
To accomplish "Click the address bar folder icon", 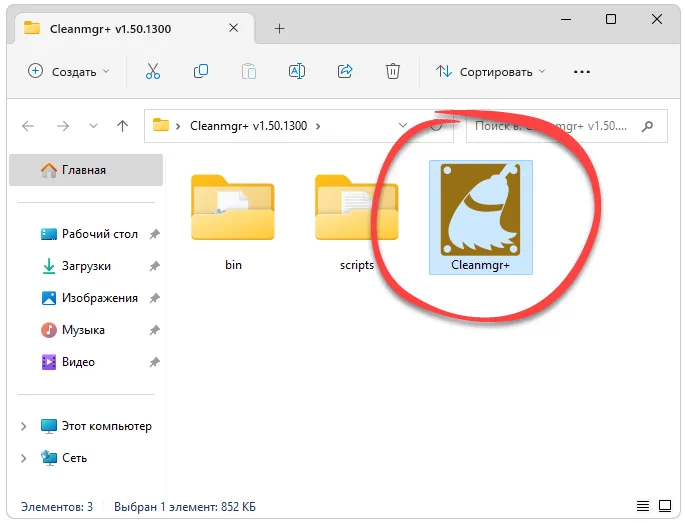I will coord(161,125).
